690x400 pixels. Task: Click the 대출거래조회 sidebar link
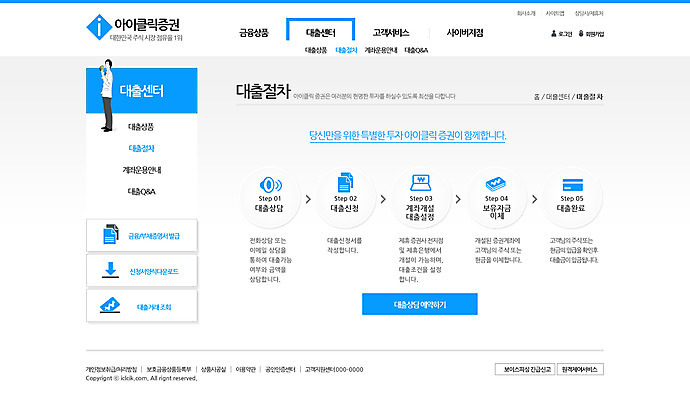click(142, 306)
